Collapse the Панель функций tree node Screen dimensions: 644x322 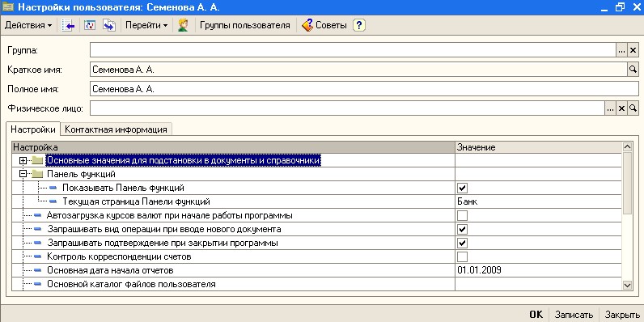point(23,174)
